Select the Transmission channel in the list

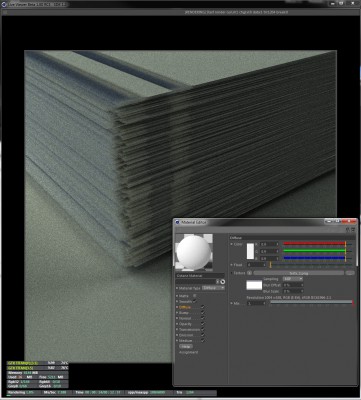[x=189, y=330]
